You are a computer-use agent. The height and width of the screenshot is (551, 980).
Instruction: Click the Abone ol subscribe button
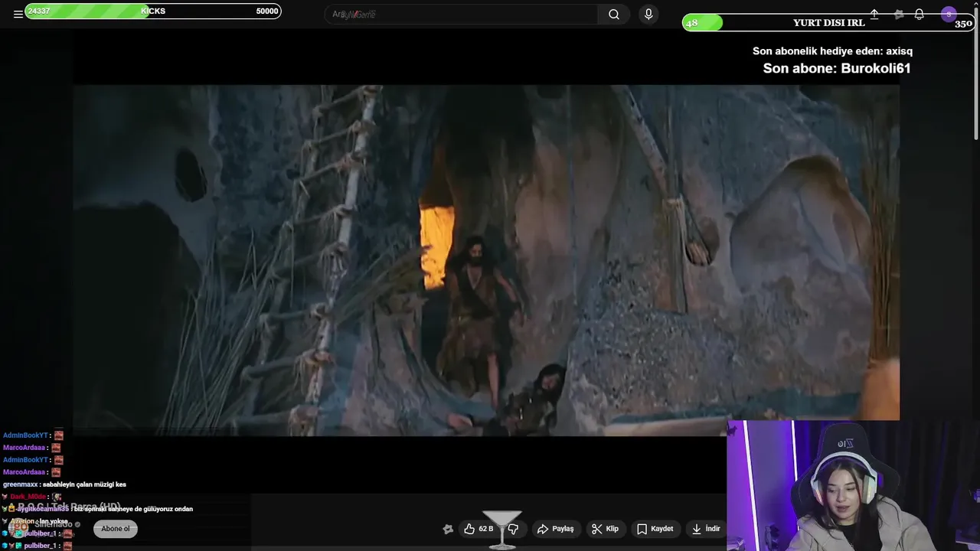click(x=116, y=528)
